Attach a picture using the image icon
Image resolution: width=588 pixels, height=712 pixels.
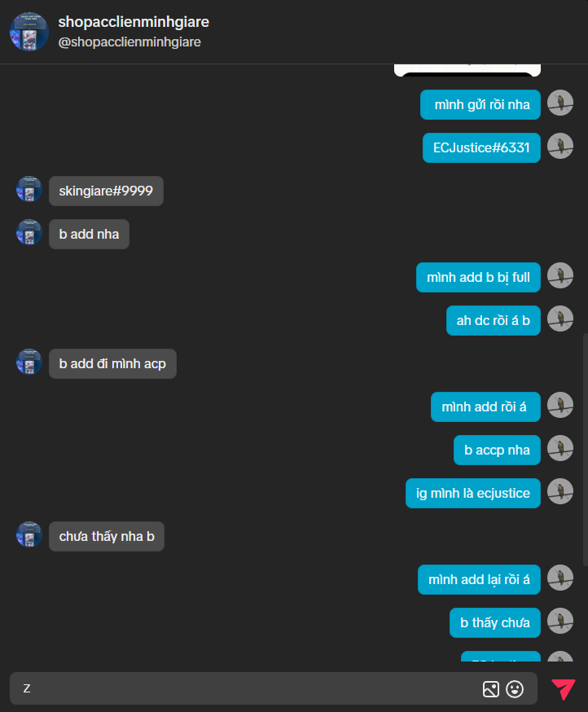tap(491, 689)
